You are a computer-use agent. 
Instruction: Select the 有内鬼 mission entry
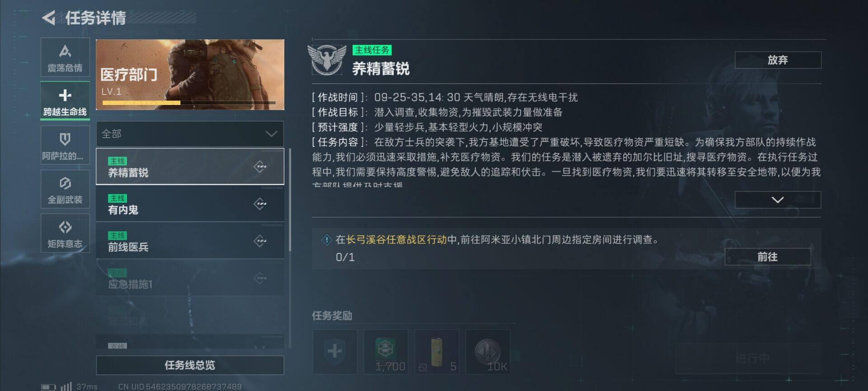point(190,204)
